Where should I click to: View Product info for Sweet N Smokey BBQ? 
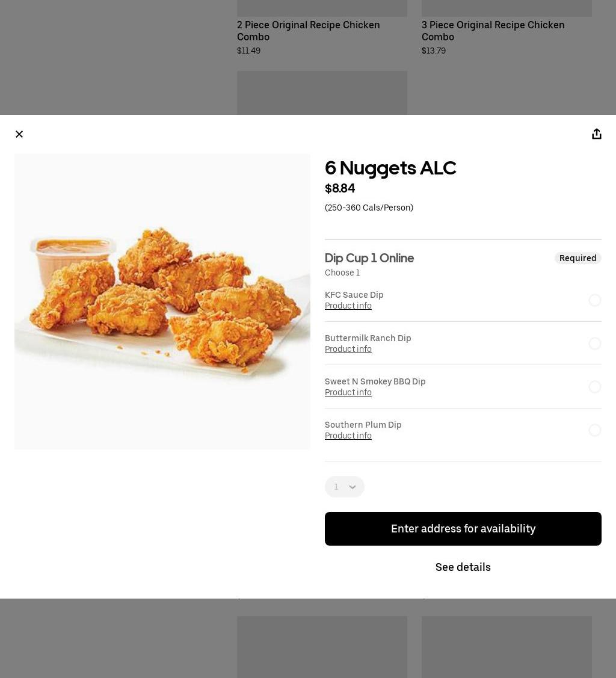click(x=348, y=392)
